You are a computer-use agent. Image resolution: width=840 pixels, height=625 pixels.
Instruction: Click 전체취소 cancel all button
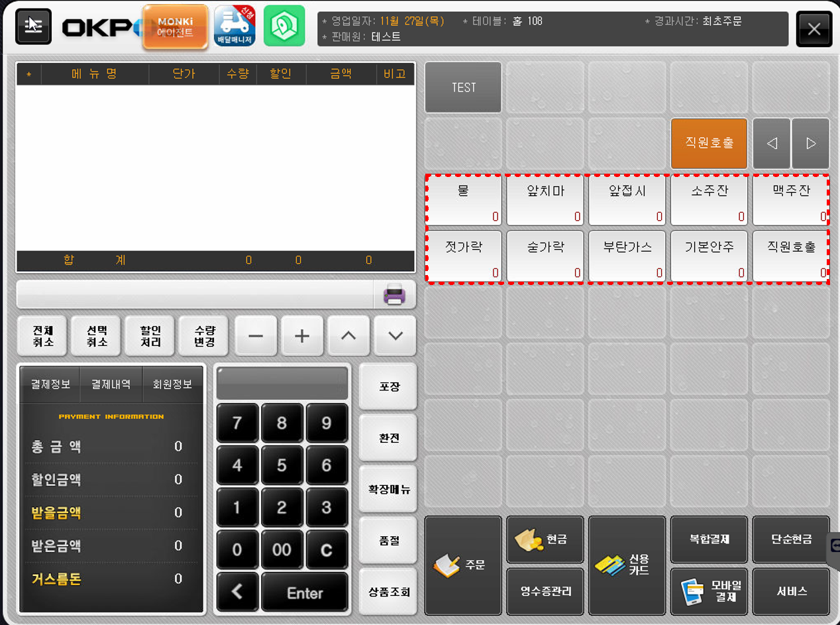click(43, 335)
